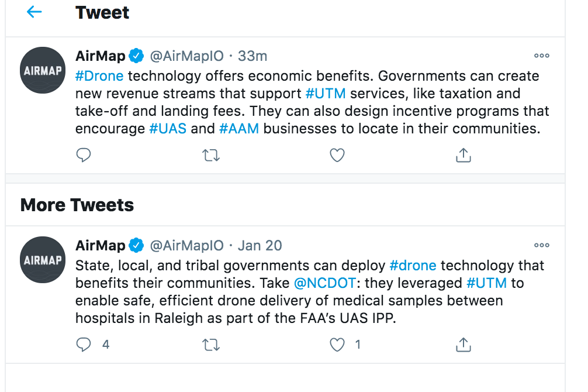This screenshot has width=588, height=392.
Task: Open the more options menu on top tweet
Action: click(541, 56)
